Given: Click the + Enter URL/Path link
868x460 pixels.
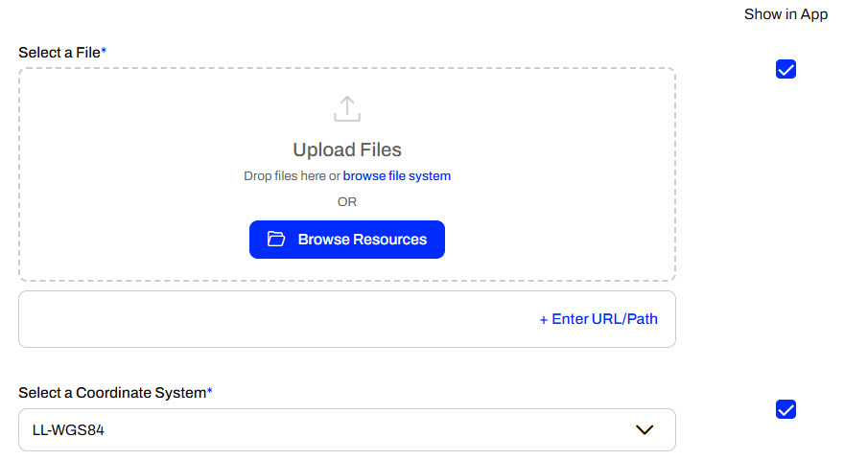Looking at the screenshot, I should 598,319.
